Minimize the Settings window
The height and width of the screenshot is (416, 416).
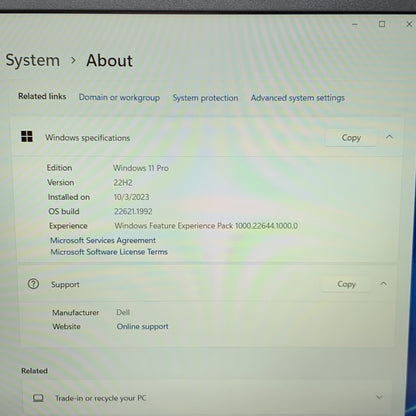[x=355, y=24]
